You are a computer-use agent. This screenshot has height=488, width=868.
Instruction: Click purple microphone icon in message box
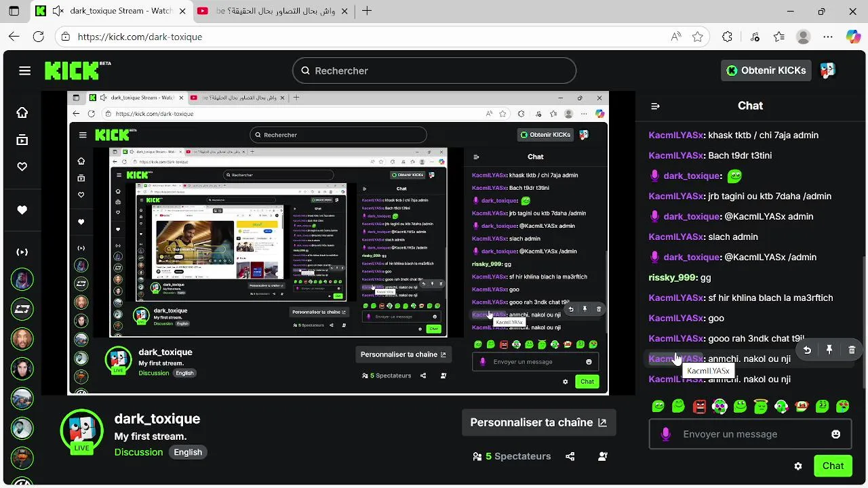pos(666,434)
